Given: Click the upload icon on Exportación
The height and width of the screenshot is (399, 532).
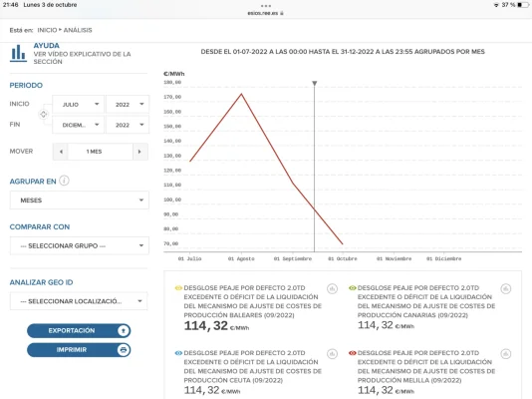Looking at the screenshot, I should 124,331.
